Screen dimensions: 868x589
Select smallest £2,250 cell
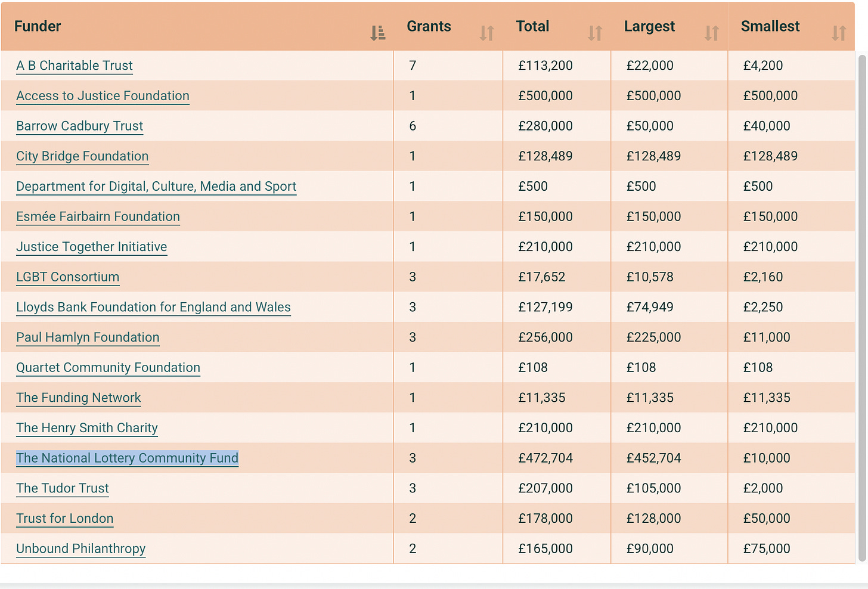pos(763,307)
